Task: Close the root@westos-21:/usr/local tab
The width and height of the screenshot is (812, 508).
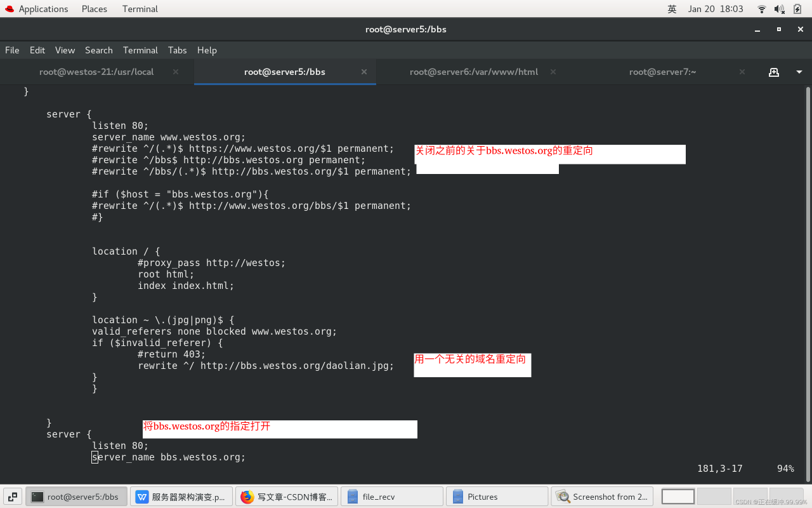Action: [x=176, y=72]
